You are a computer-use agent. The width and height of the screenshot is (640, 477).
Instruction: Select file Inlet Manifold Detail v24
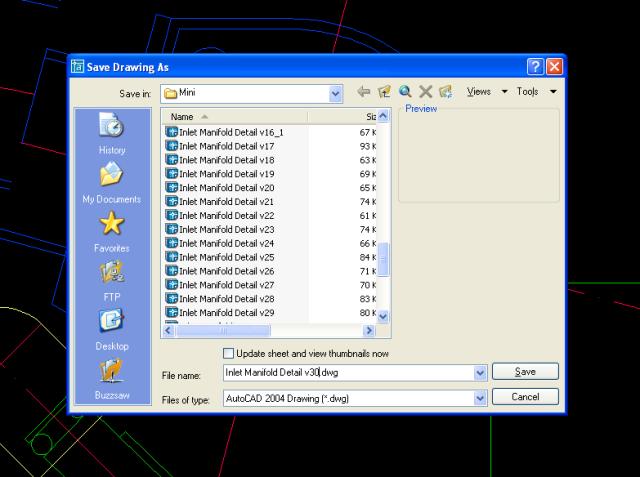click(227, 243)
